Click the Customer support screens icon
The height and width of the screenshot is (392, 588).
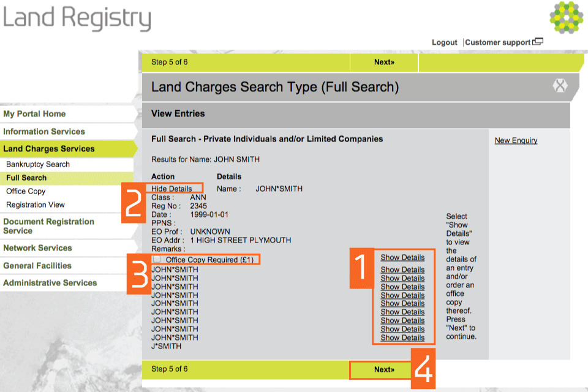coord(539,40)
